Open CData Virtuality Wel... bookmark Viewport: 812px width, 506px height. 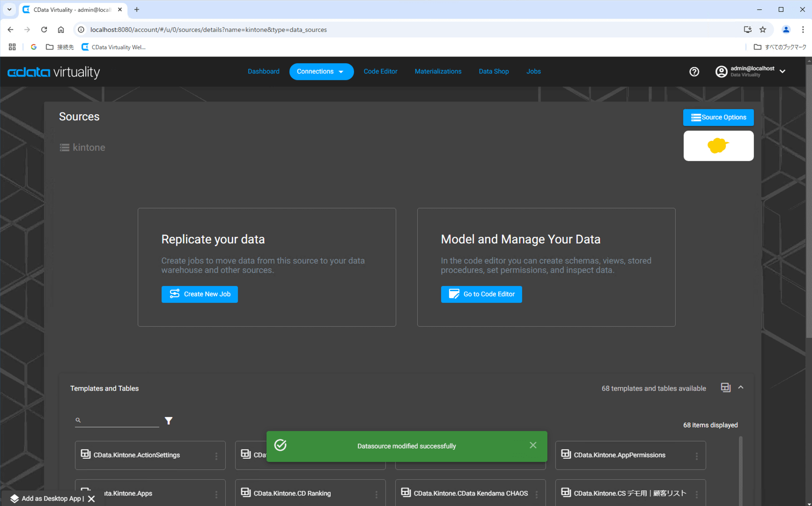(x=114, y=47)
